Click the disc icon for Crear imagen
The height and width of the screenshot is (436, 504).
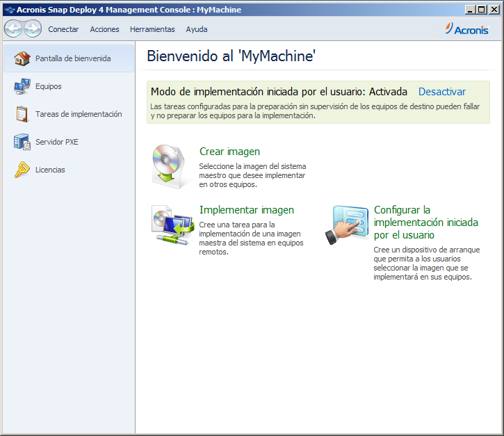pos(168,167)
